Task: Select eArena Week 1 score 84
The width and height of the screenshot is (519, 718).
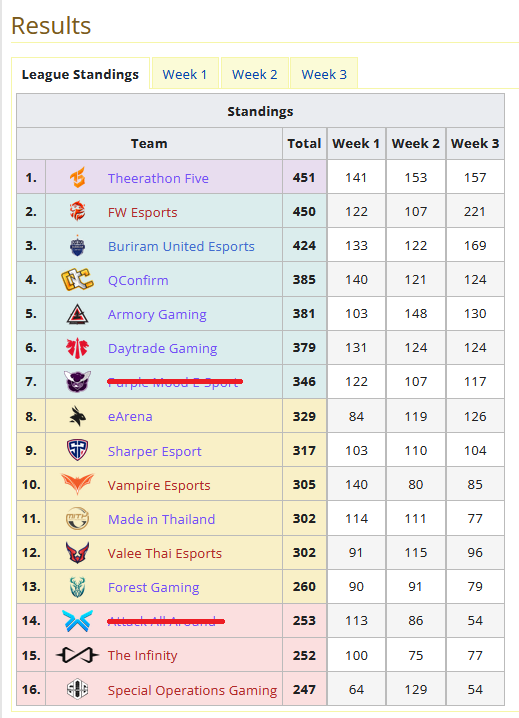Action: (x=356, y=416)
